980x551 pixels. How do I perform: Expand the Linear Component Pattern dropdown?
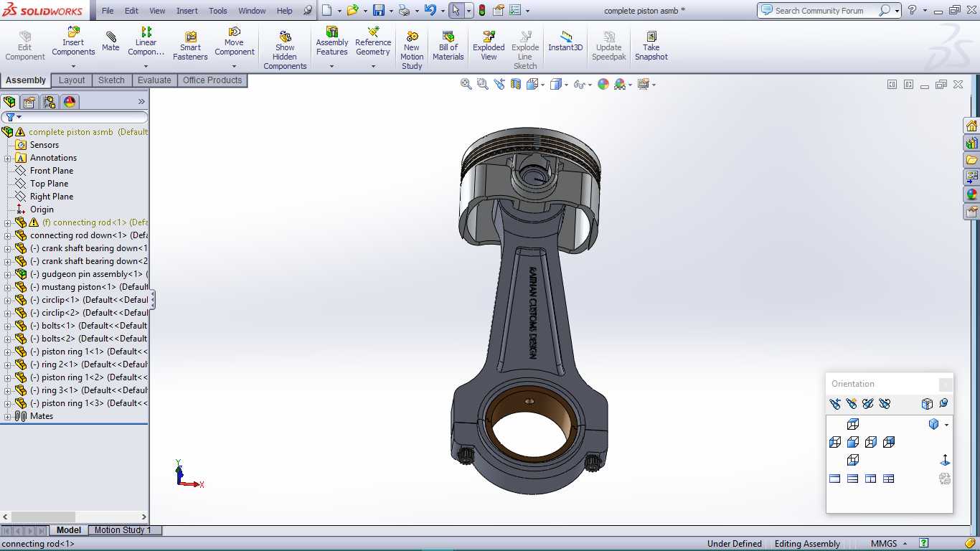tap(146, 67)
